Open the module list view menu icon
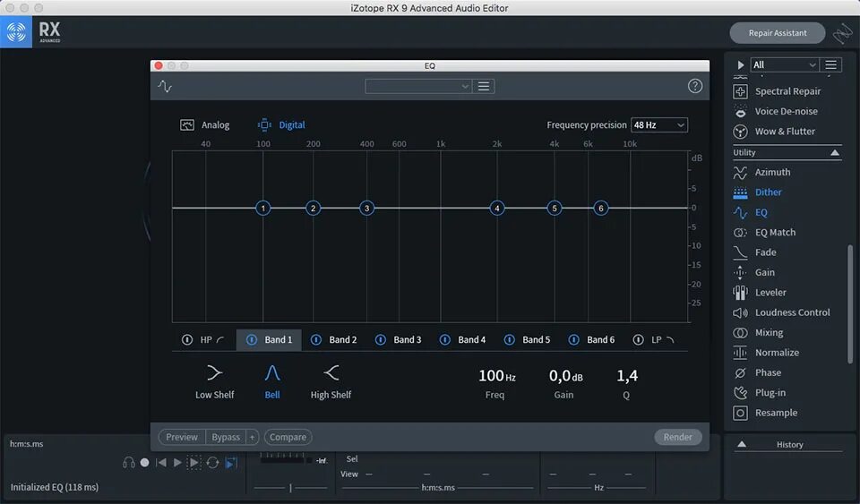The image size is (860, 504). pyautogui.click(x=831, y=64)
